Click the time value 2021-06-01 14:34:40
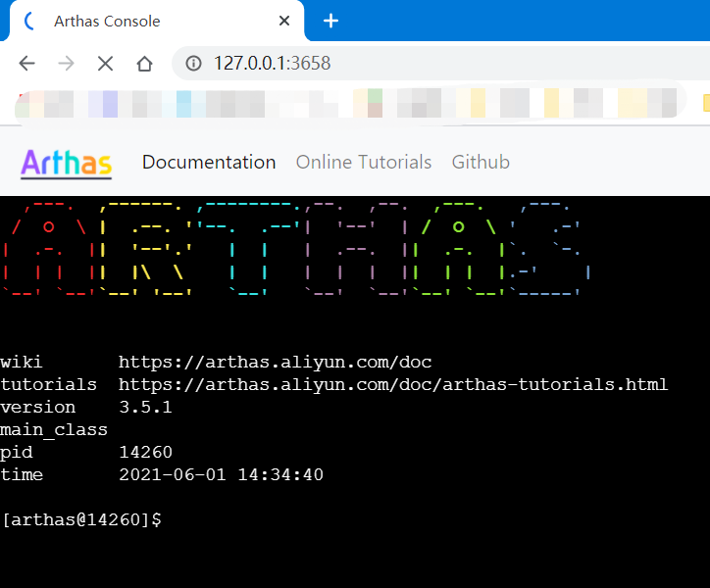The width and height of the screenshot is (710, 588). (x=221, y=475)
